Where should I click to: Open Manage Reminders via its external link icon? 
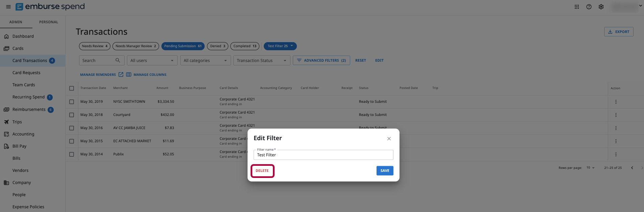121,74
